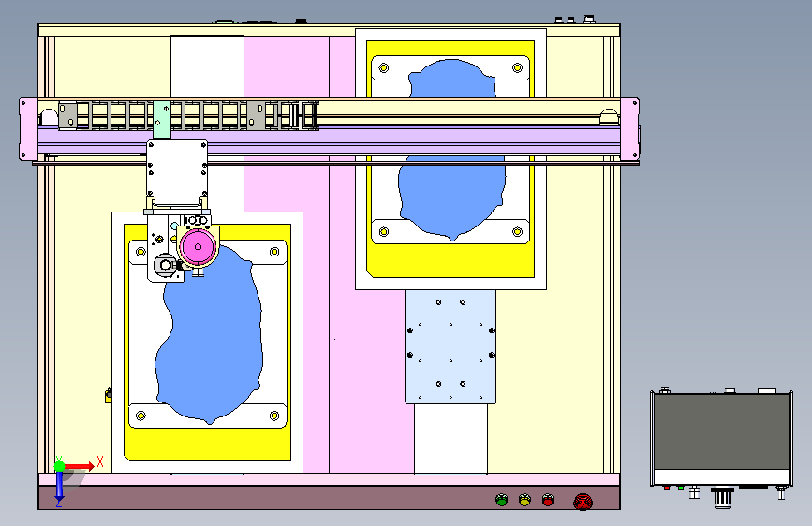Click the round red push button beside yellow one
This screenshot has width=812, height=526.
click(x=548, y=500)
